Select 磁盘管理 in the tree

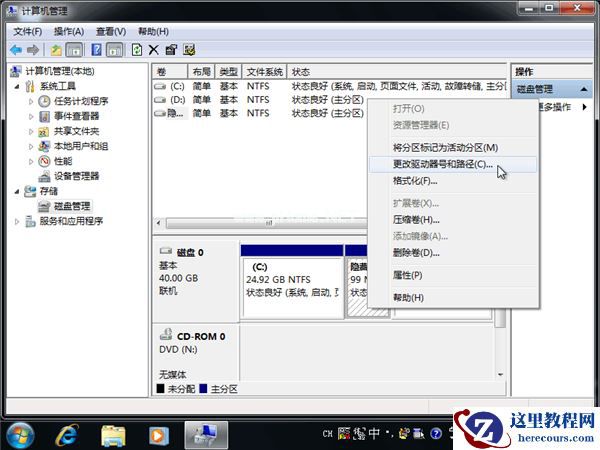pyautogui.click(x=72, y=206)
